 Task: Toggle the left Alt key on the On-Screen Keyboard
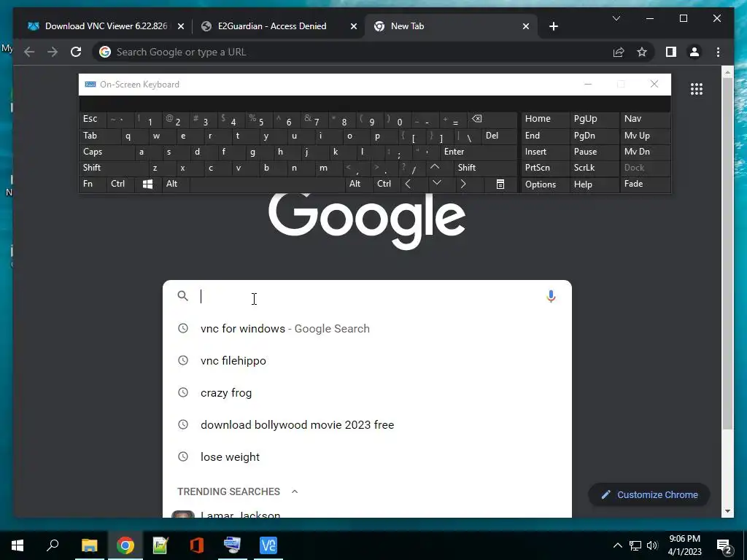click(176, 184)
